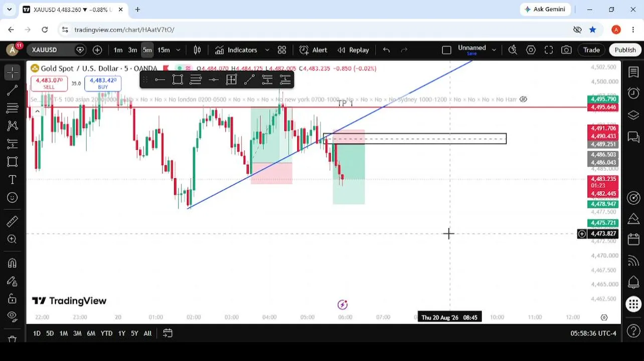Open the chats panel
644x361 pixels.
tap(633, 136)
